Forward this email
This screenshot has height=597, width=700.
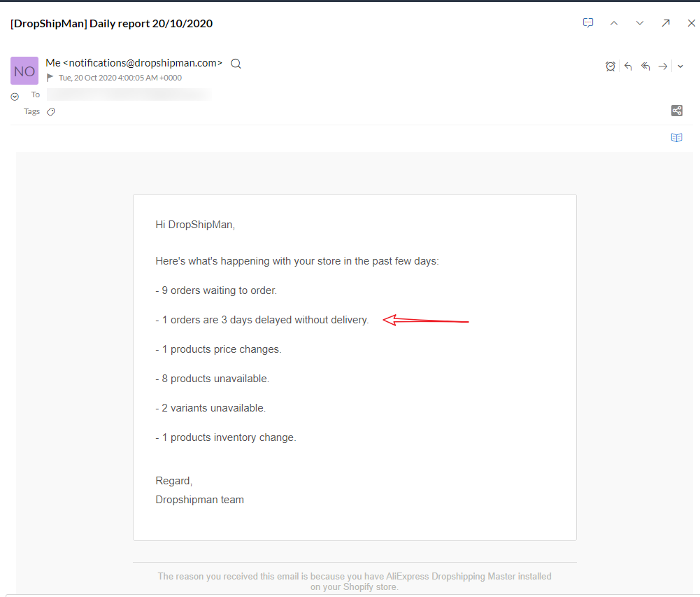(663, 66)
